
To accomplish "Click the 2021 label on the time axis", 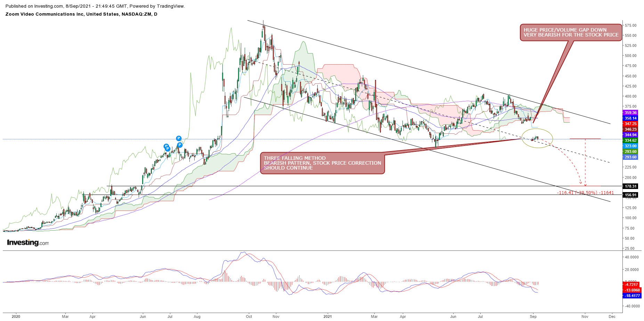I will [328, 316].
